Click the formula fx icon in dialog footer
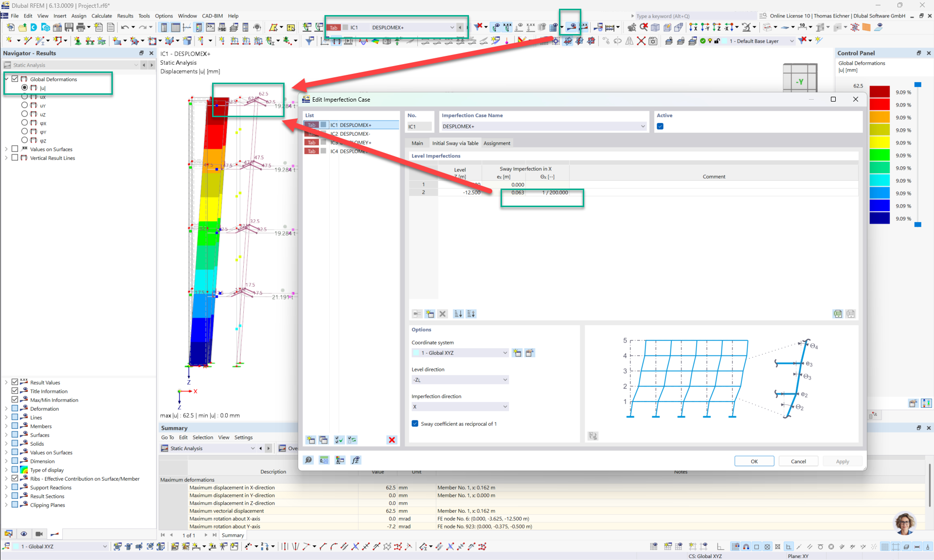 coord(356,460)
